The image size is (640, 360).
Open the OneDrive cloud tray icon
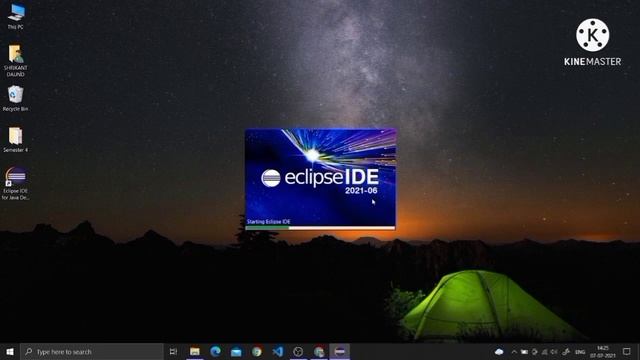[499, 352]
